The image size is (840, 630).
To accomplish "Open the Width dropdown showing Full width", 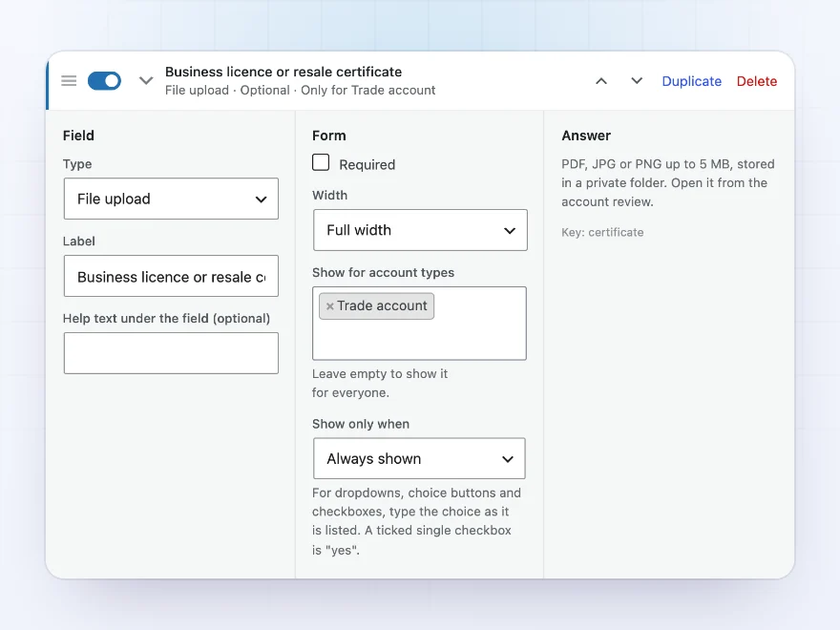I will [x=420, y=230].
